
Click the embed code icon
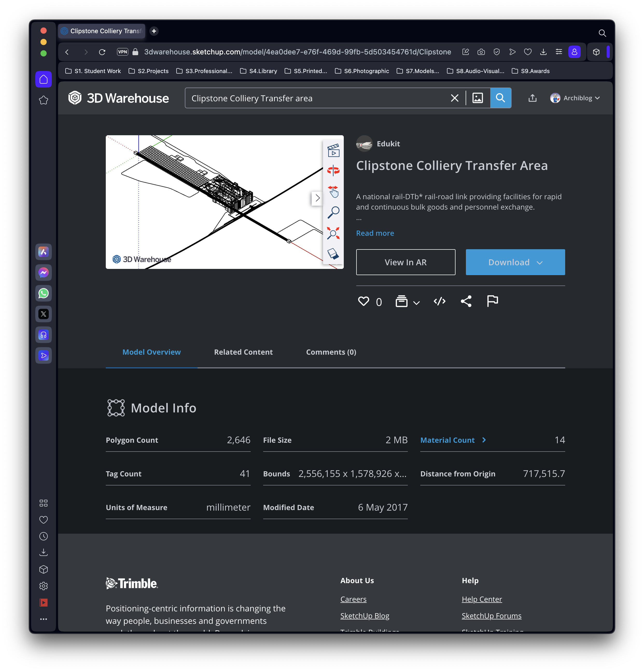click(x=439, y=301)
